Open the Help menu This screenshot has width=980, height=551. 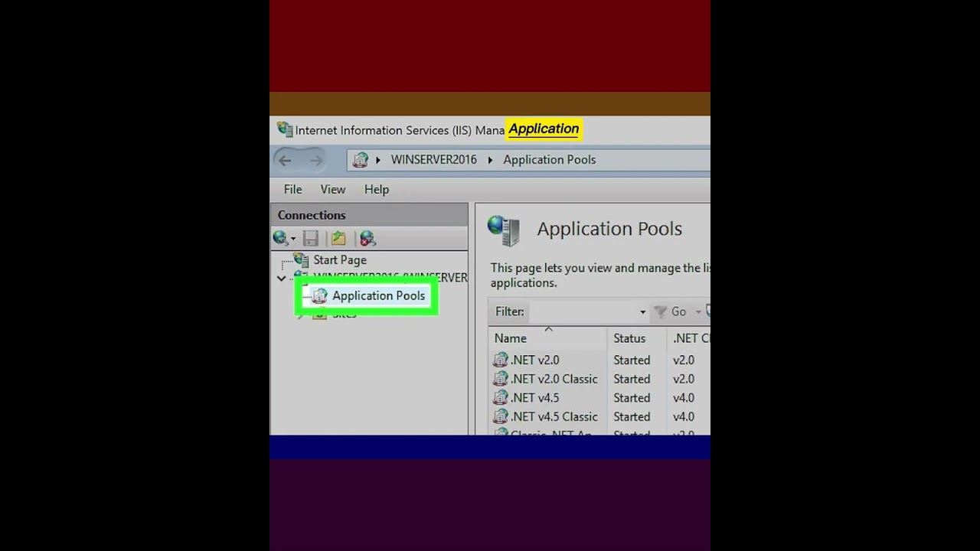coord(377,189)
